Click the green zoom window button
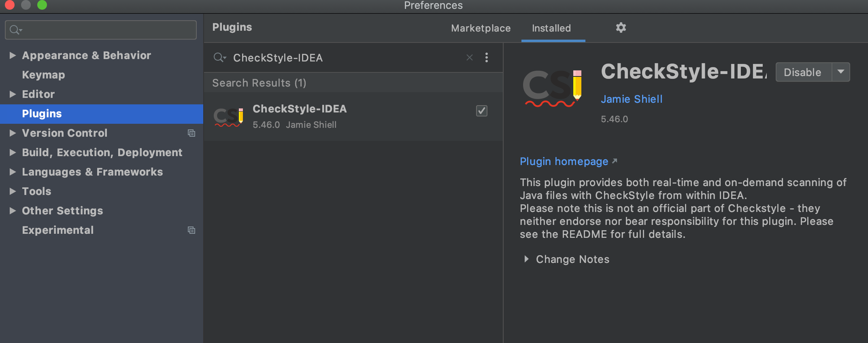The height and width of the screenshot is (343, 868). [42, 5]
